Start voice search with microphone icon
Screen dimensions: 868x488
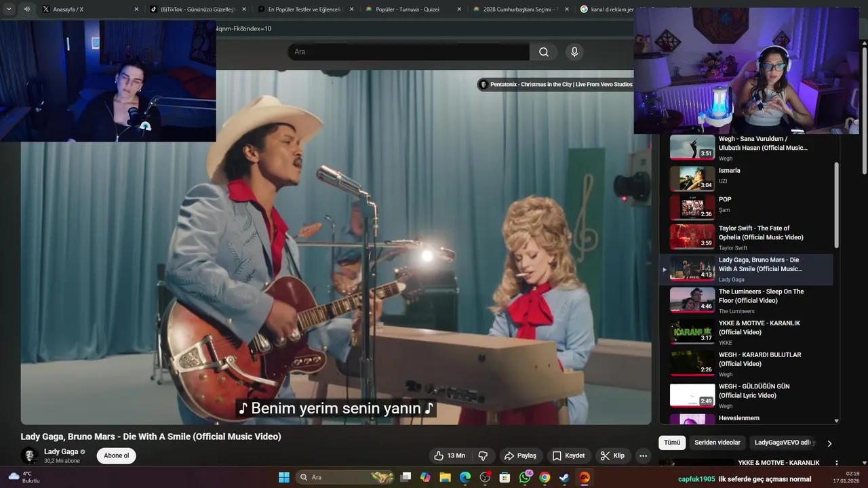pyautogui.click(x=574, y=52)
